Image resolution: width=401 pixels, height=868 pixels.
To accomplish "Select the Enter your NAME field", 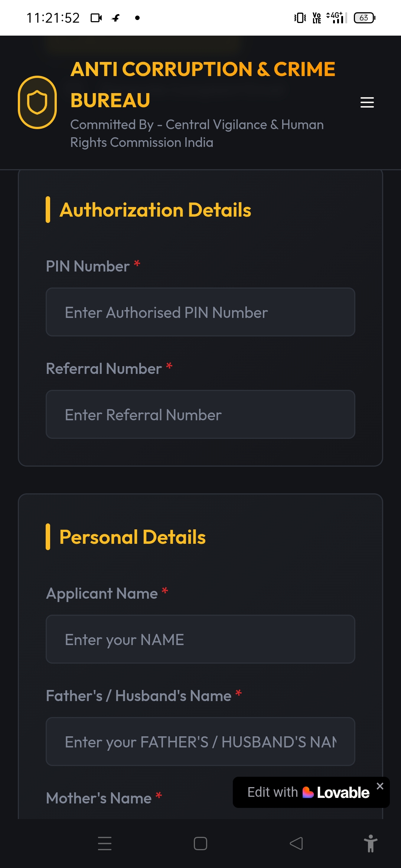I will pos(200,640).
